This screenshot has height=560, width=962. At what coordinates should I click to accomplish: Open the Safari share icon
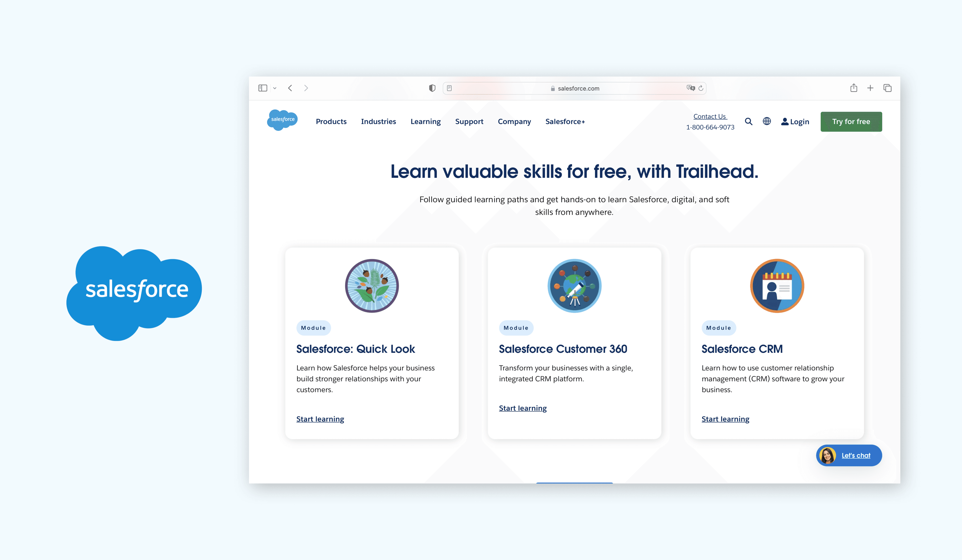click(854, 88)
